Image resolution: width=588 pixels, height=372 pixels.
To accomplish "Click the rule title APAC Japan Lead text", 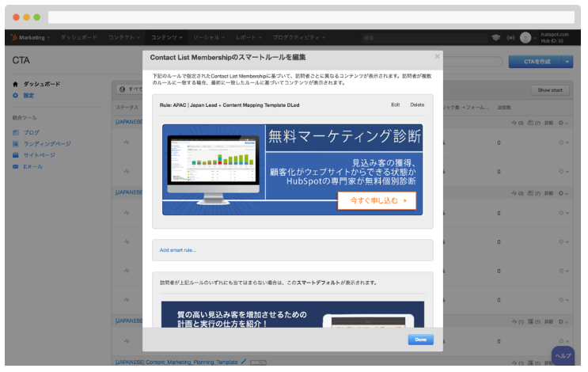I will 230,105.
